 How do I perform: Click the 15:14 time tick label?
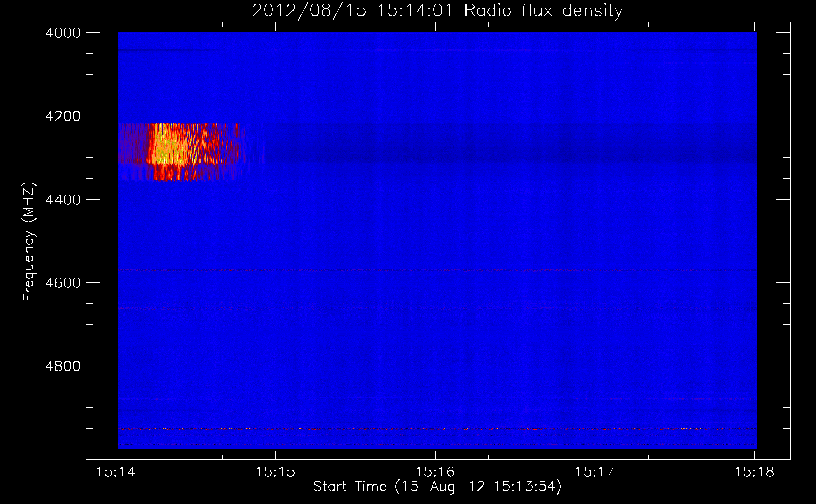coord(116,472)
